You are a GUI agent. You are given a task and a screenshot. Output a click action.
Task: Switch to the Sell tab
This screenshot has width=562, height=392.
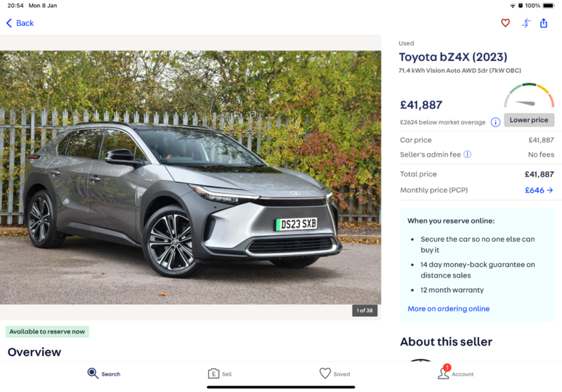click(x=220, y=374)
